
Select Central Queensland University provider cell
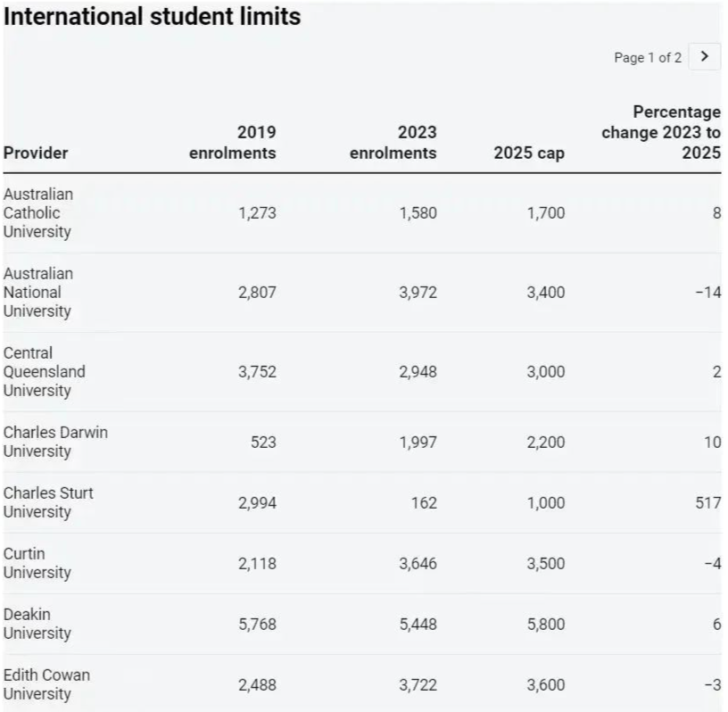(44, 371)
